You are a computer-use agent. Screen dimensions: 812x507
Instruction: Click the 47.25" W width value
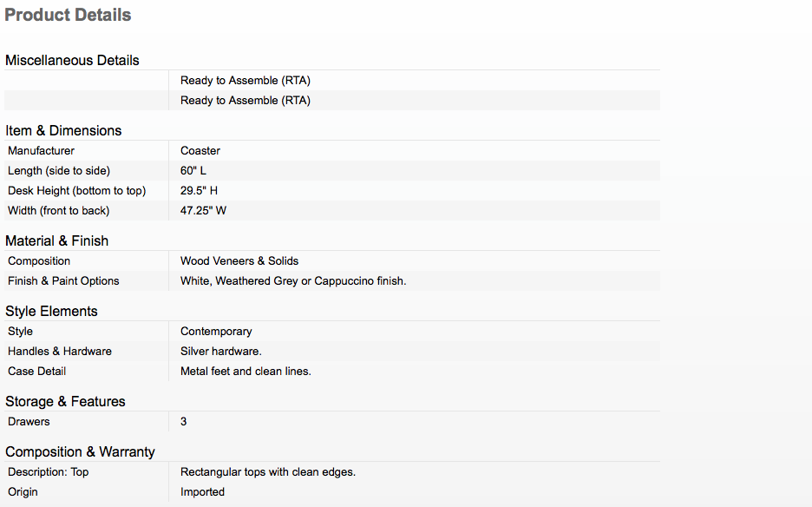[x=204, y=210]
